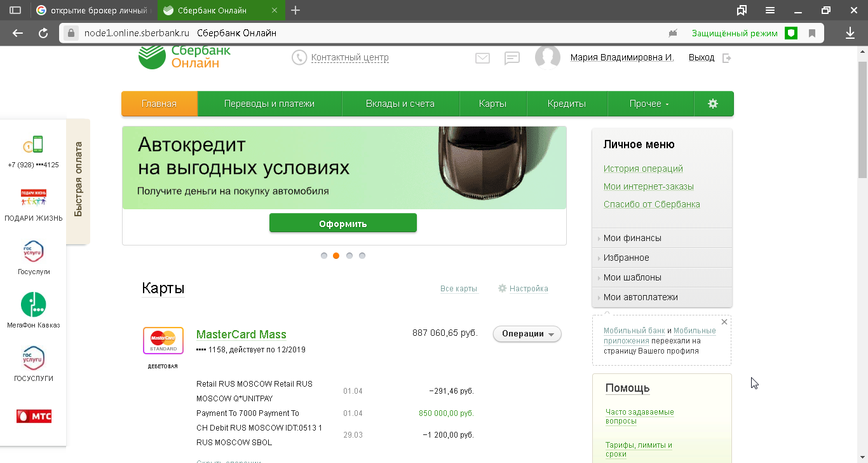Click the mobile phone top-up icon
The height and width of the screenshot is (463, 868).
(x=34, y=144)
